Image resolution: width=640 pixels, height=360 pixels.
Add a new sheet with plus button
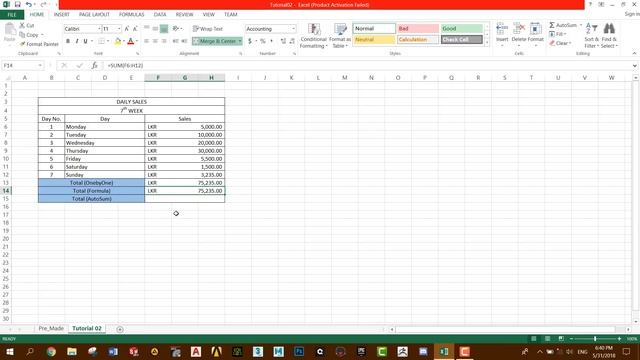click(120, 329)
